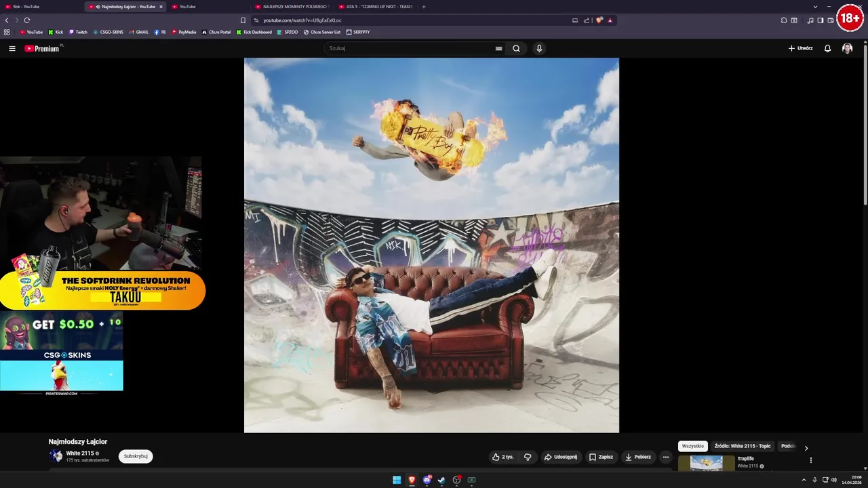Open Brave Rewards triangle icon

coord(610,20)
